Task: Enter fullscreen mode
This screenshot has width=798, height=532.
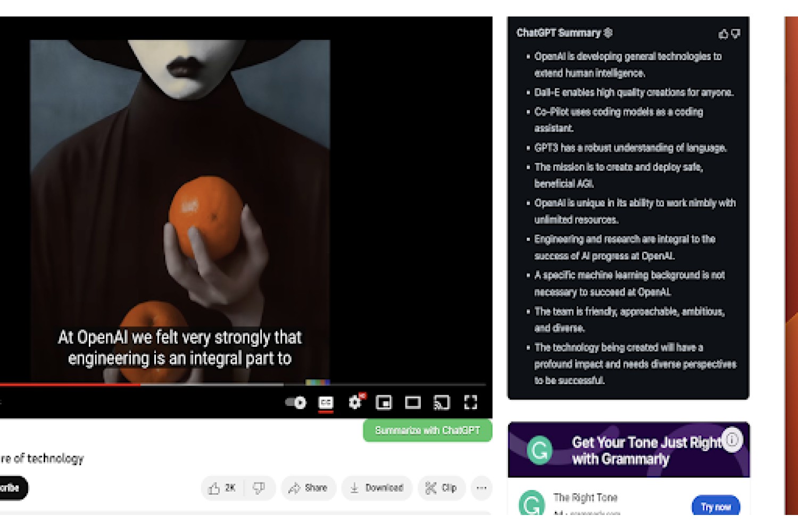Action: (x=470, y=403)
